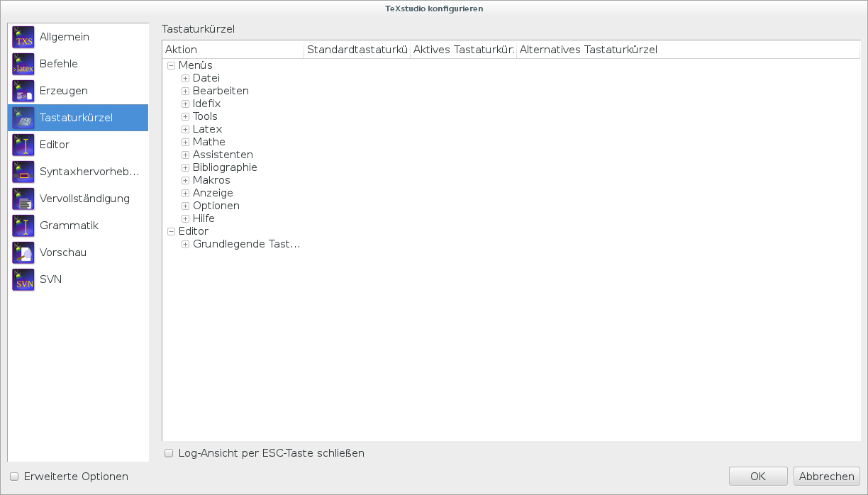This screenshot has width=868, height=495.
Task: Go to the Erzeugen settings page
Action: [64, 91]
